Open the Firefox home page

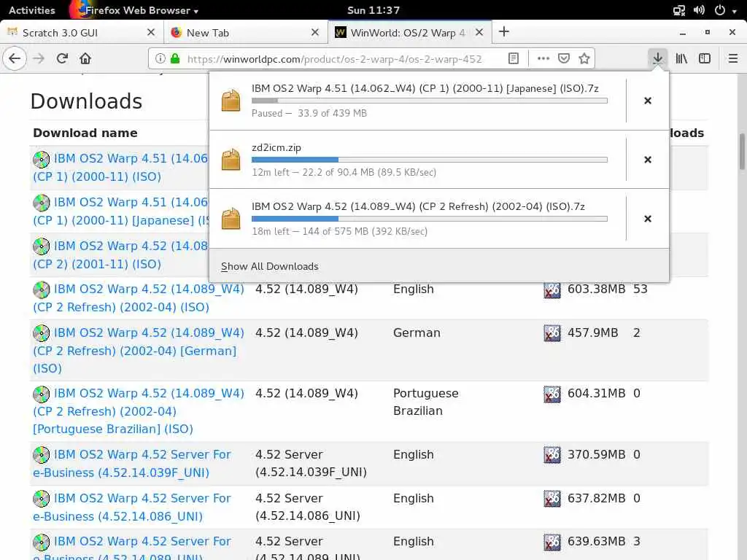click(85, 58)
